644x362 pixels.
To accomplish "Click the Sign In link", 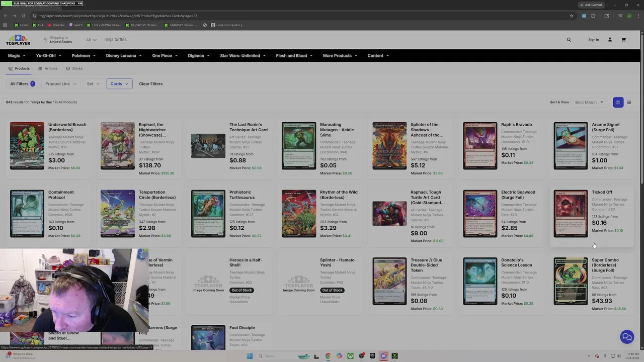I will click(x=594, y=40).
